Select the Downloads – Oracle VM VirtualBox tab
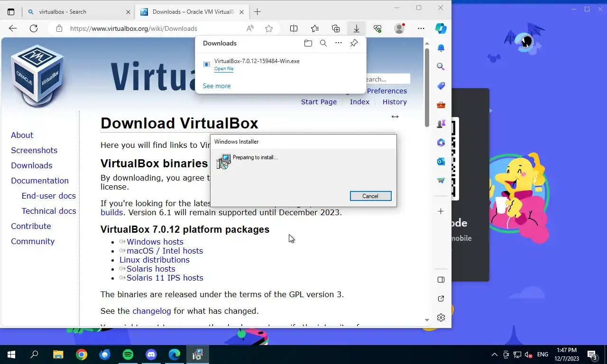 pos(192,12)
